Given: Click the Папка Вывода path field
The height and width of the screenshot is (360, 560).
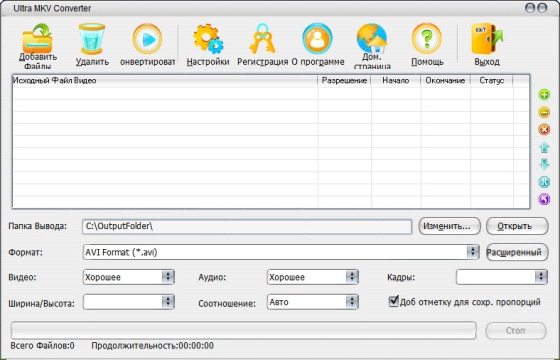Looking at the screenshot, I should [247, 226].
